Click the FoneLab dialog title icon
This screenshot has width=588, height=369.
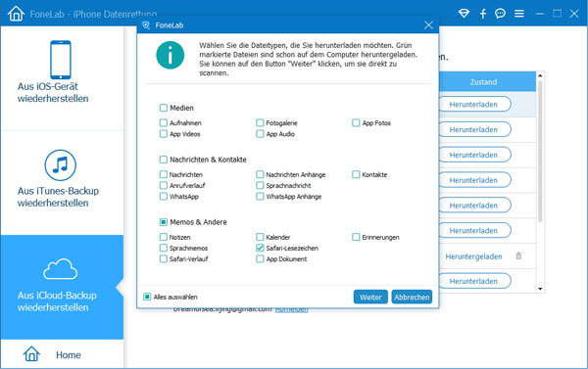146,25
